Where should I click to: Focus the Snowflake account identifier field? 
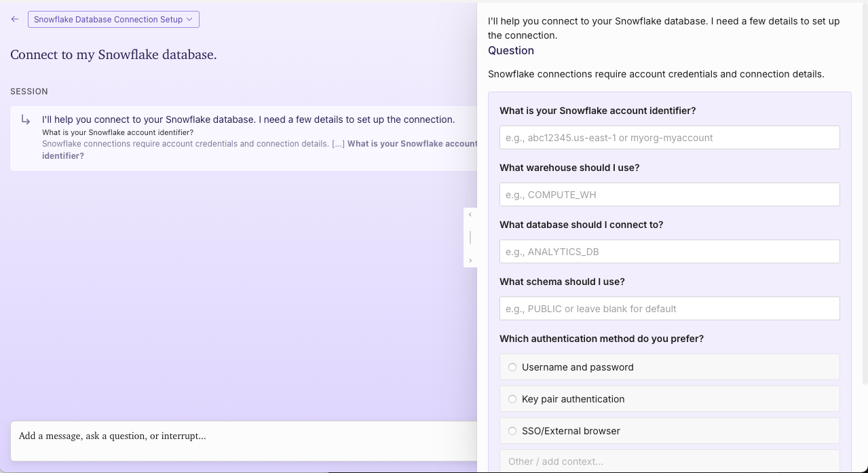click(x=670, y=138)
